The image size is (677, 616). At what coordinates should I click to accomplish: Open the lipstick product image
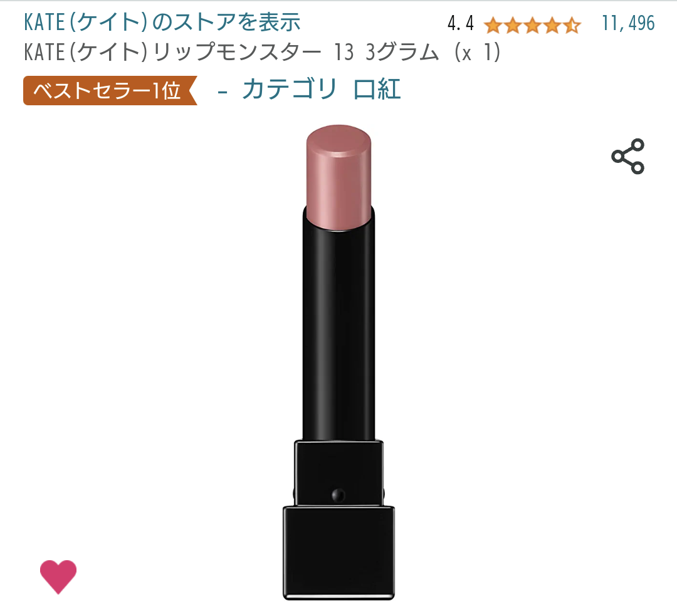(338, 363)
